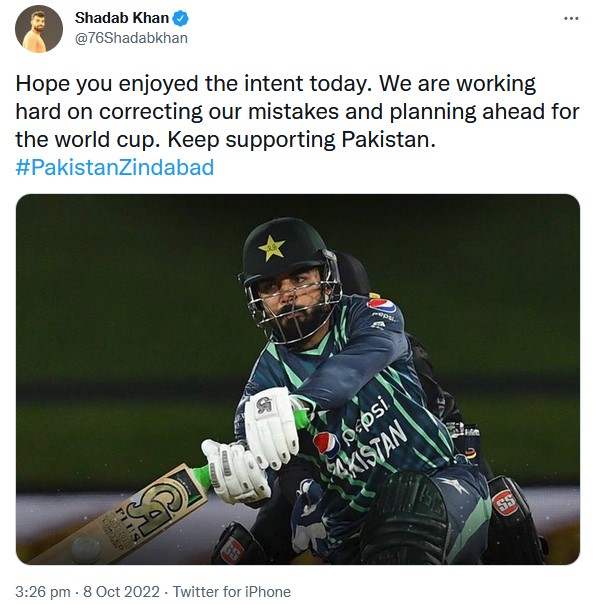
Task: Click the Pepsi logo on the jersey sleeve
Action: [381, 307]
